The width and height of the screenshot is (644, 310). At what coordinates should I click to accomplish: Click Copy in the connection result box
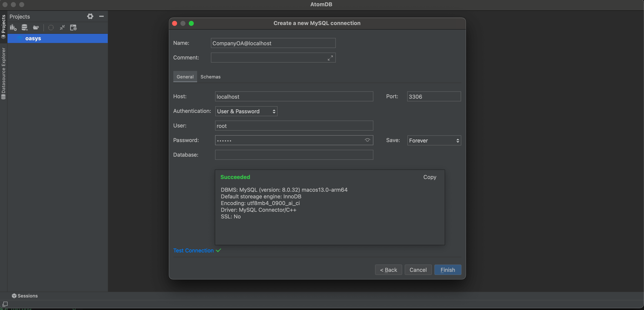430,177
